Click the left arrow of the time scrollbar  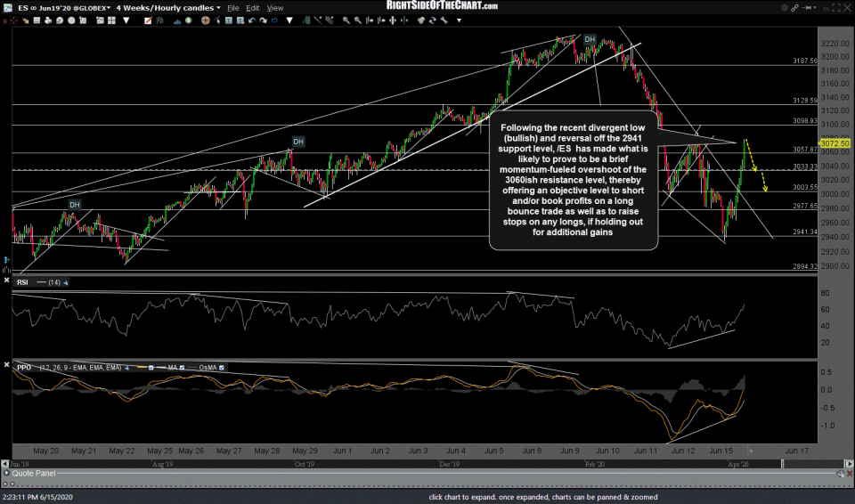point(4,464)
